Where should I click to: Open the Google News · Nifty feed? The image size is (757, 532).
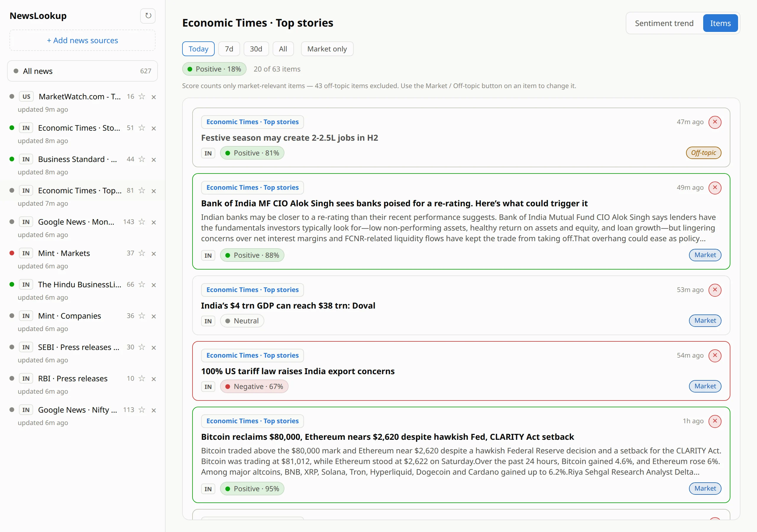[77, 409]
